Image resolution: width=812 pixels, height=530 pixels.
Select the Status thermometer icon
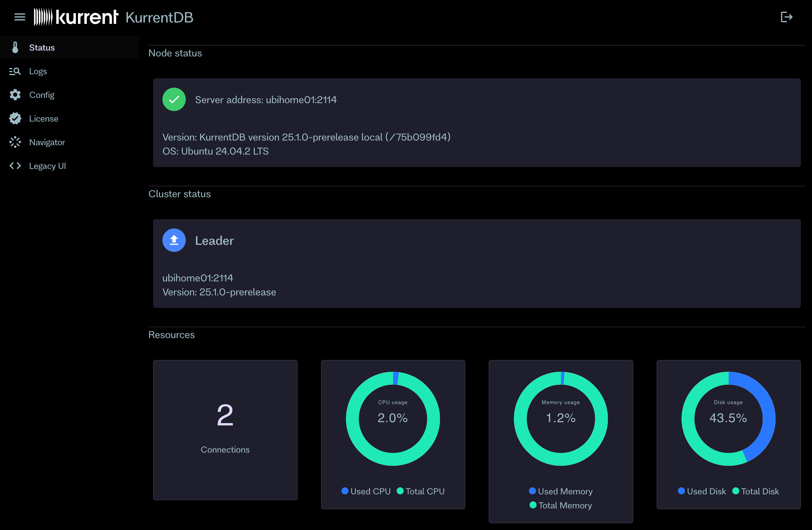pyautogui.click(x=15, y=47)
